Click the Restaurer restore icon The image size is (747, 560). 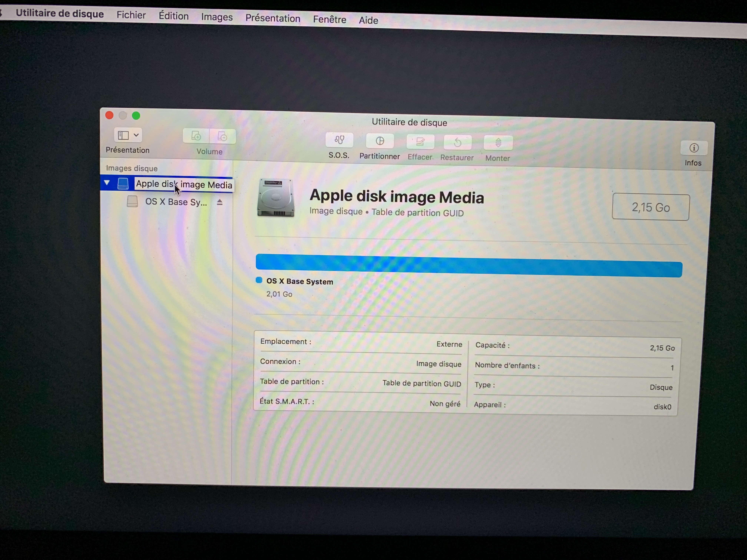(x=458, y=142)
